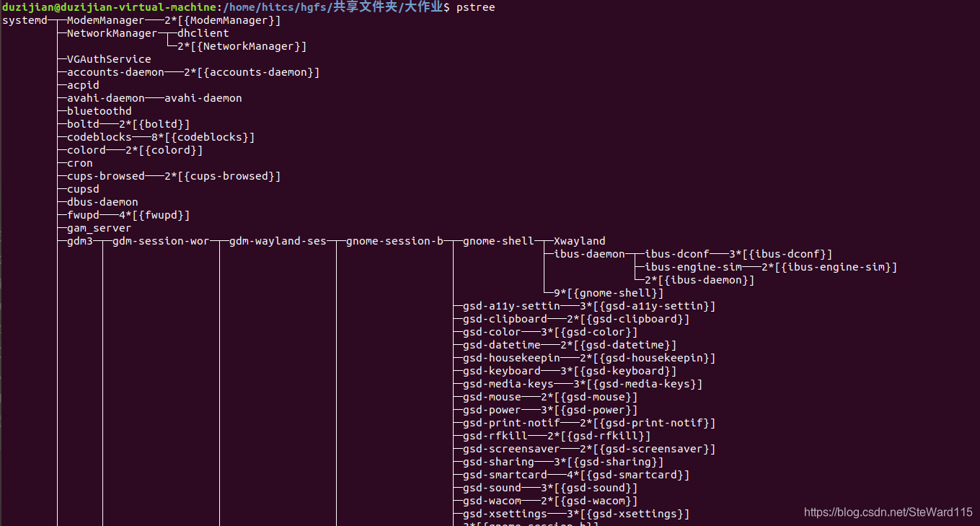
Task: Click the 4*[{gsd-smartcard}] thread text
Action: point(628,475)
